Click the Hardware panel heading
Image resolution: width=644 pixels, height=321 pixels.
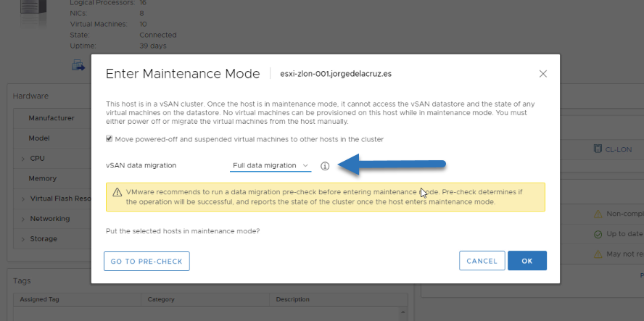click(30, 96)
